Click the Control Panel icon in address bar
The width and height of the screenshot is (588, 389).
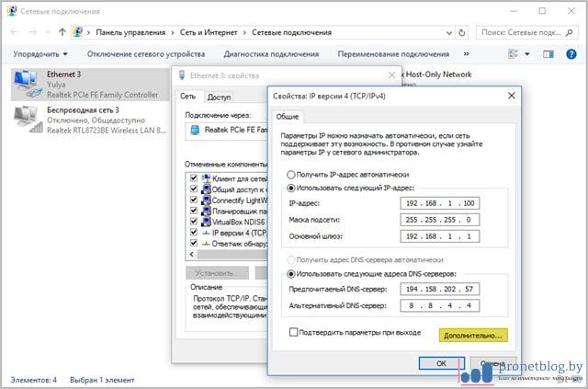[x=77, y=32]
